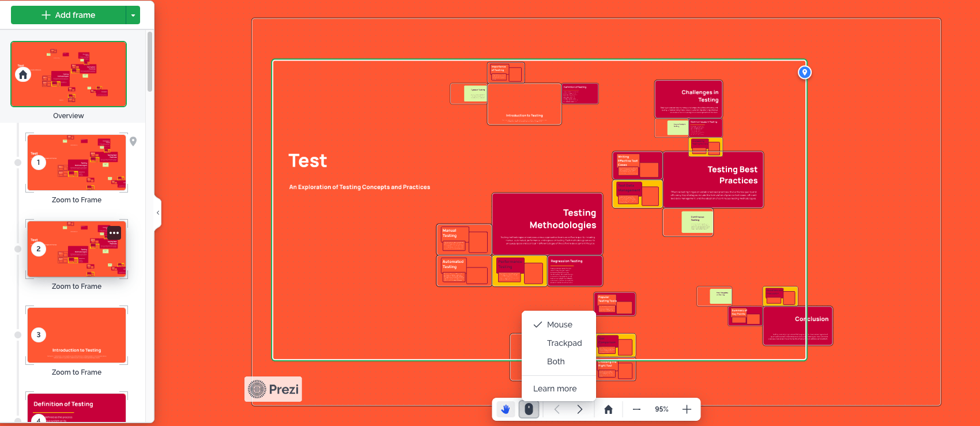This screenshot has height=426, width=980.
Task: Click the Overview label in the sidebar
Action: coord(69,116)
